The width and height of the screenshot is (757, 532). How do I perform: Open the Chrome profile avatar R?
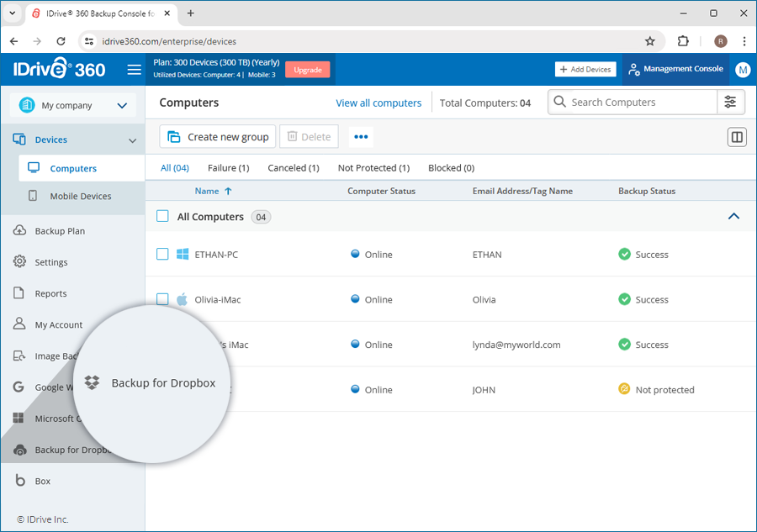click(x=720, y=41)
